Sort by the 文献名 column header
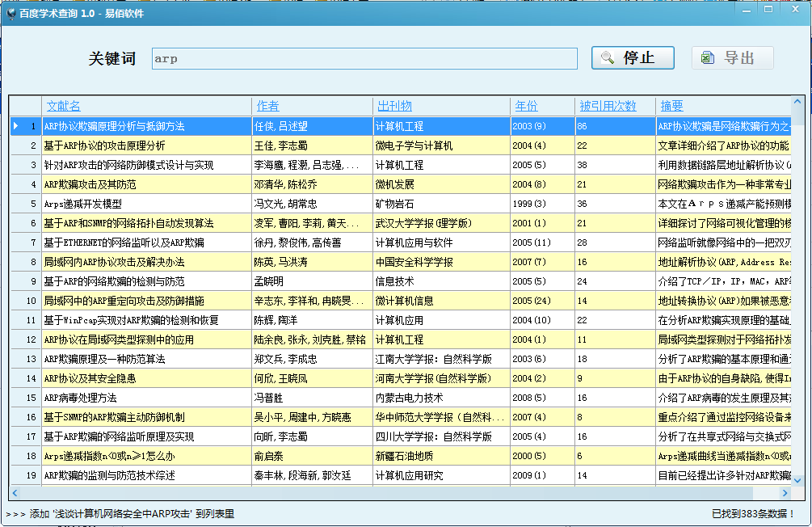Screen dimensions: 812x527 (x=64, y=106)
